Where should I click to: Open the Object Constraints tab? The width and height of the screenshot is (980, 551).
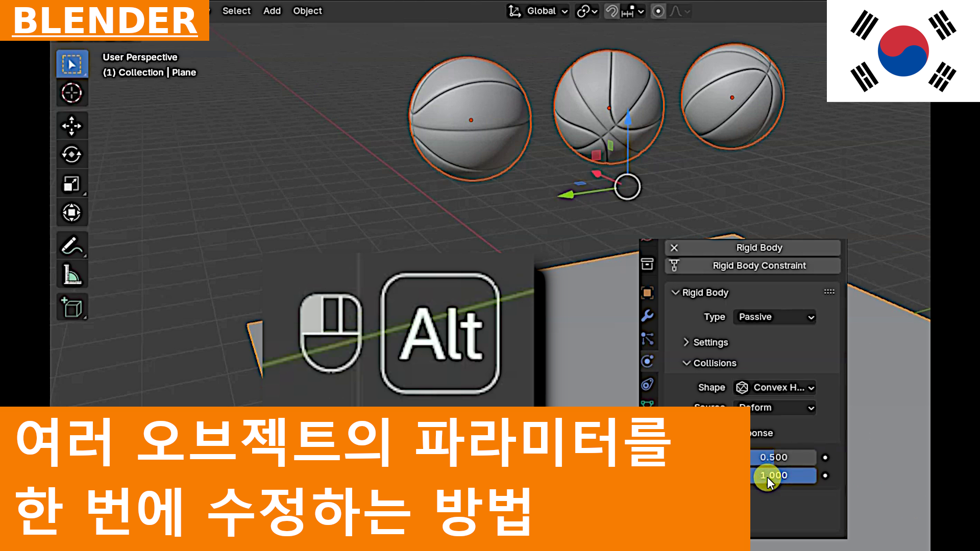coord(647,384)
